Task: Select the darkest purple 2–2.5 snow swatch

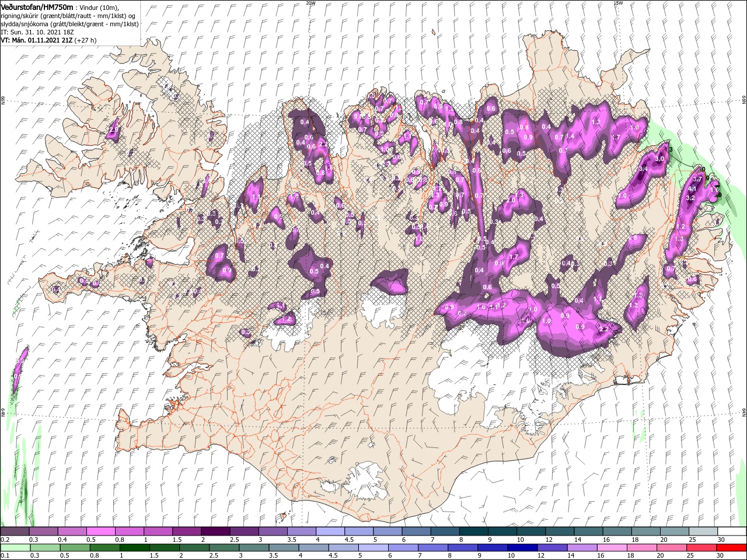Action: pos(215,531)
